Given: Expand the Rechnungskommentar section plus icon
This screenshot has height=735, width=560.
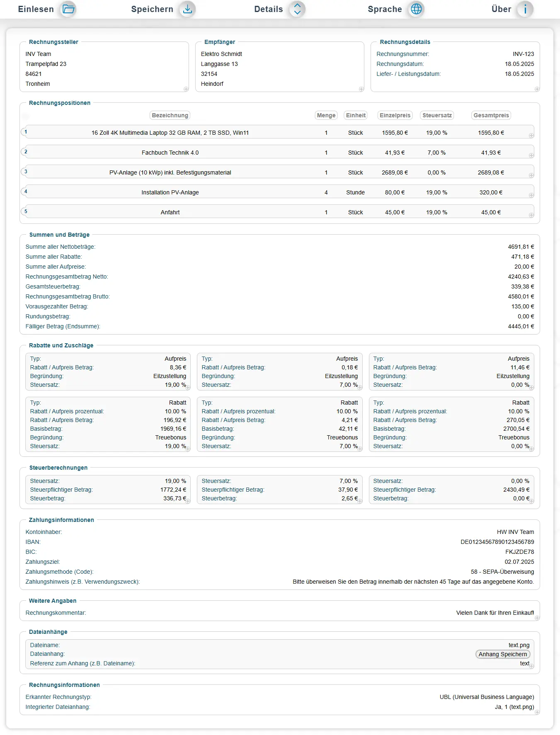Looking at the screenshot, I should pyautogui.click(x=537, y=618).
